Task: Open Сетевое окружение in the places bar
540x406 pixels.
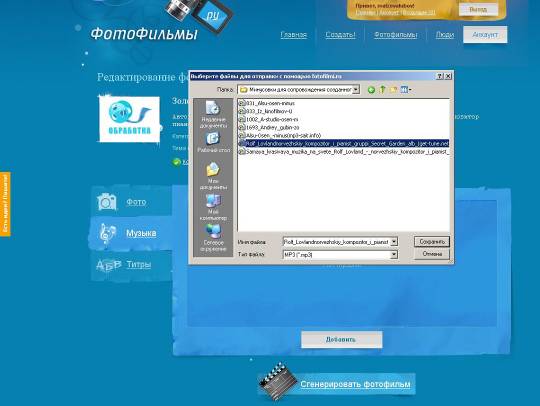Action: (x=213, y=238)
